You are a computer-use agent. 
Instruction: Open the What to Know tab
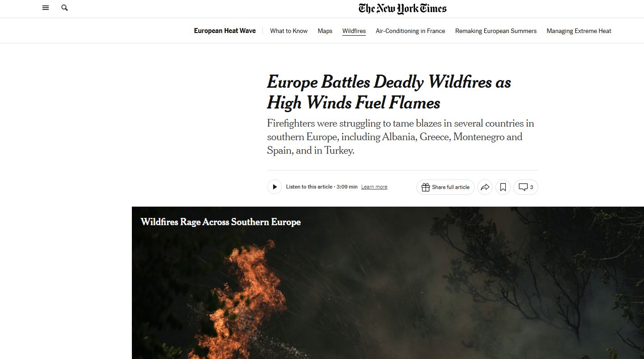(x=289, y=31)
